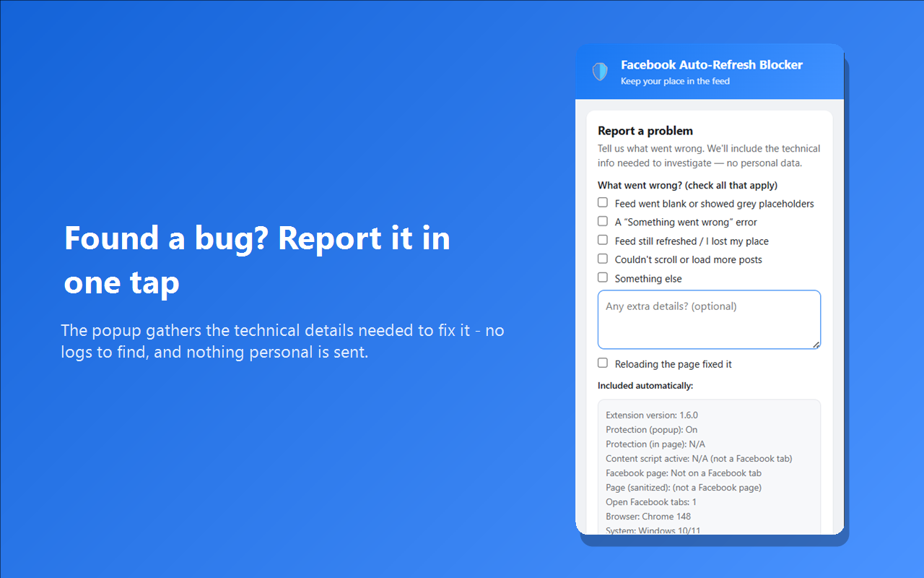Screen dimensions: 924x578
Task: Click "Facebook page: Not on a Facebook tab" line
Action: click(684, 473)
